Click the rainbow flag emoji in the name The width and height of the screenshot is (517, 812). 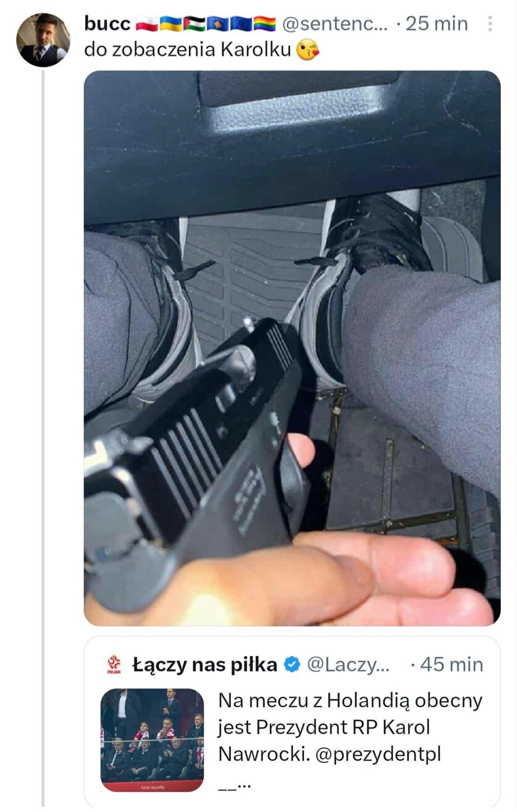pos(264,24)
